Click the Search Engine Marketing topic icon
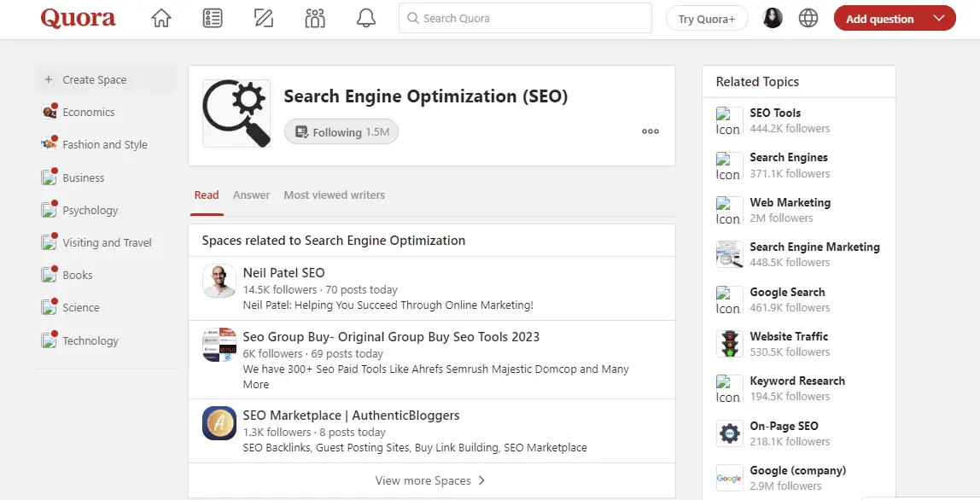The image size is (980, 500). coord(729,254)
